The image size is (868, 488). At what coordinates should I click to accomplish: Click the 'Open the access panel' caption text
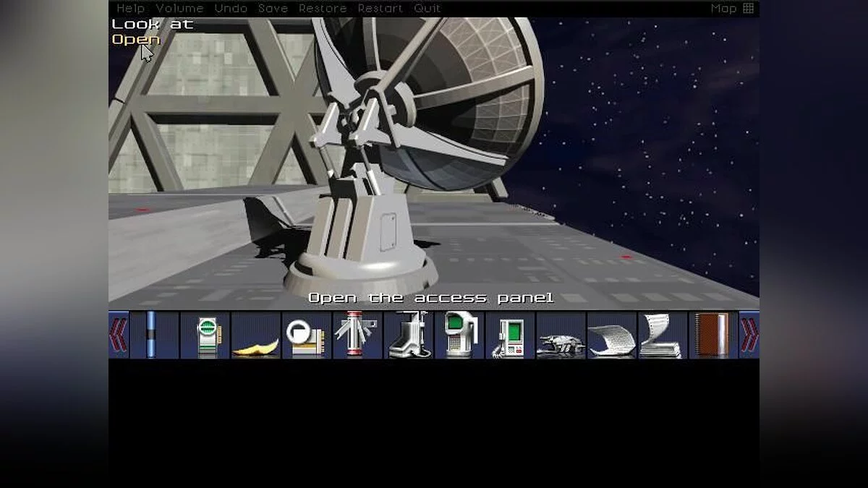431,298
